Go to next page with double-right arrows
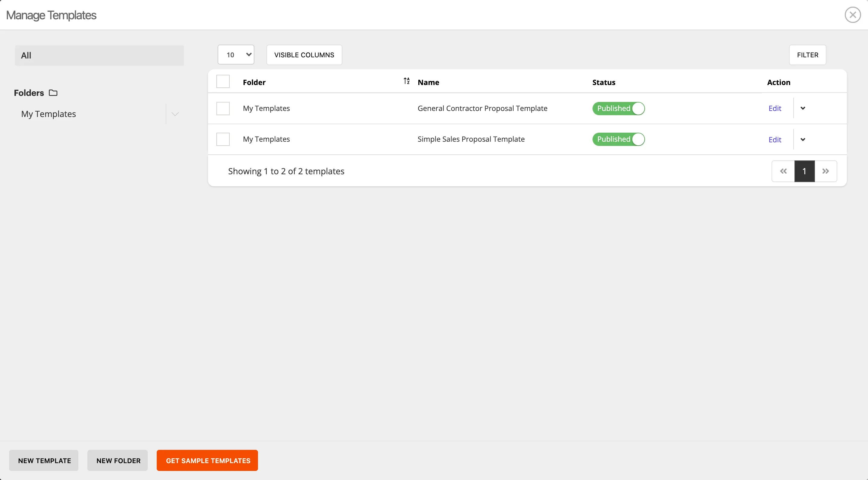 (826, 171)
